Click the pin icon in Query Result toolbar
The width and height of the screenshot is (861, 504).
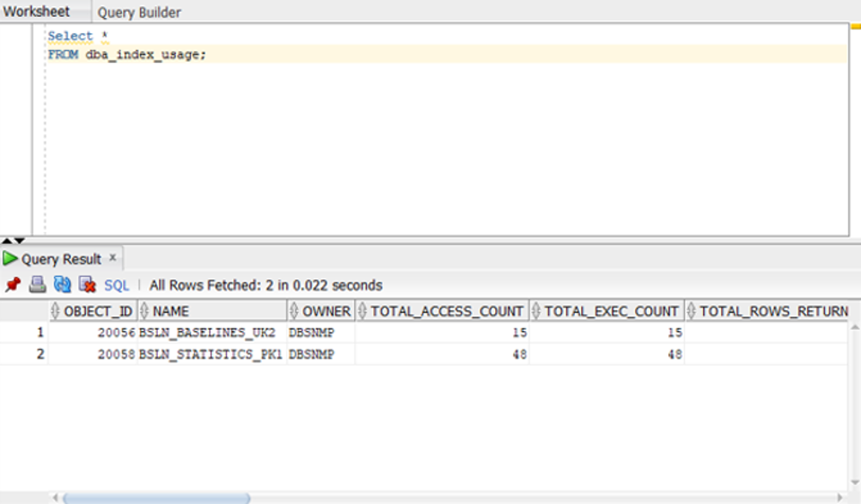pos(13,285)
